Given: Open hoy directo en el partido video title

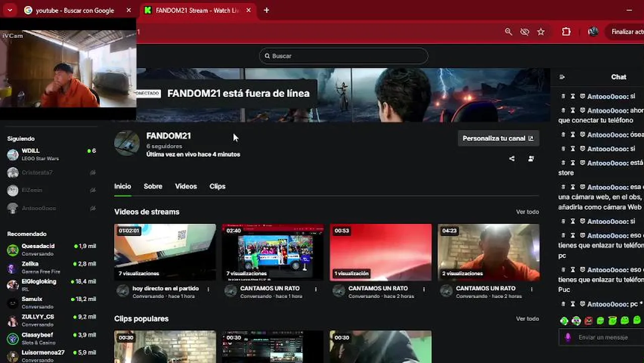Looking at the screenshot, I should 165,288.
